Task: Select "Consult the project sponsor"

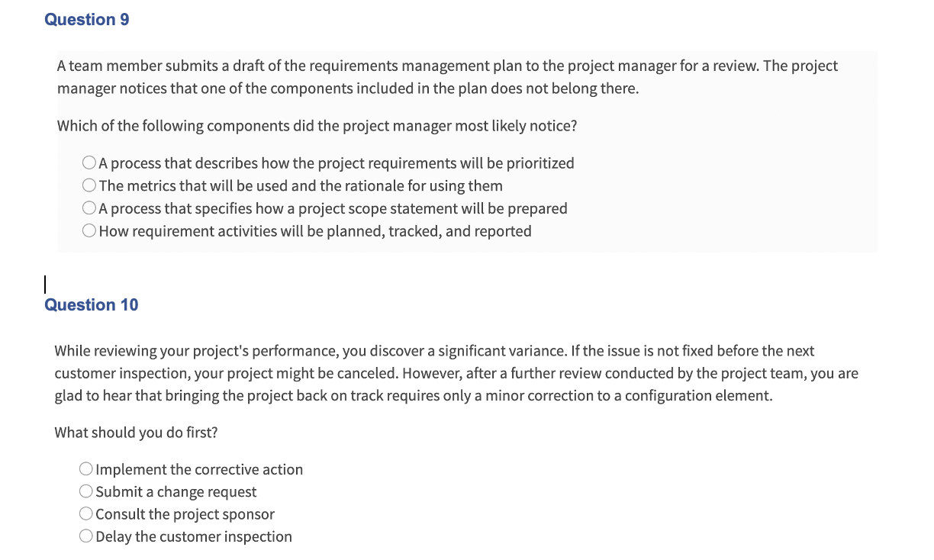Action: coord(184,513)
